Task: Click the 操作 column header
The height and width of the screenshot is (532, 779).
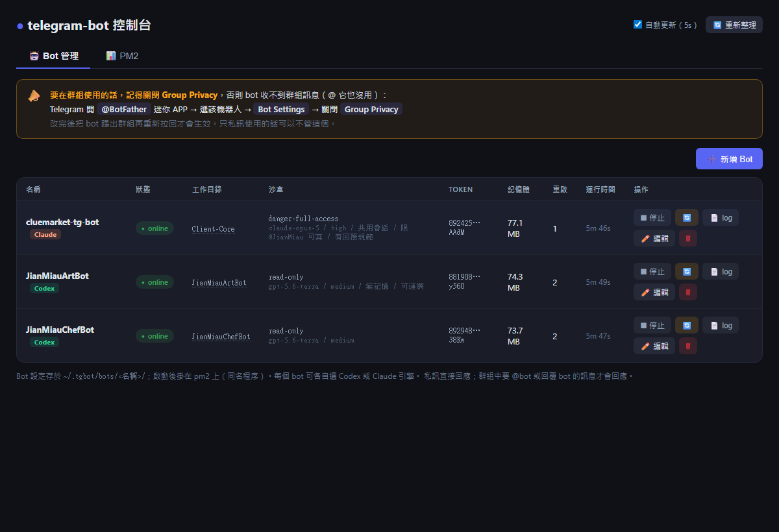Action: pyautogui.click(x=641, y=189)
